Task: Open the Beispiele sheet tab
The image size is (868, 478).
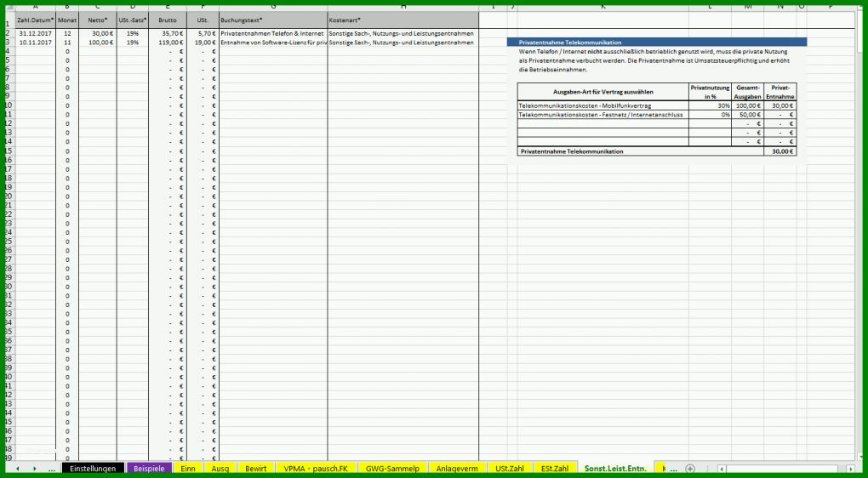Action: pos(149,469)
